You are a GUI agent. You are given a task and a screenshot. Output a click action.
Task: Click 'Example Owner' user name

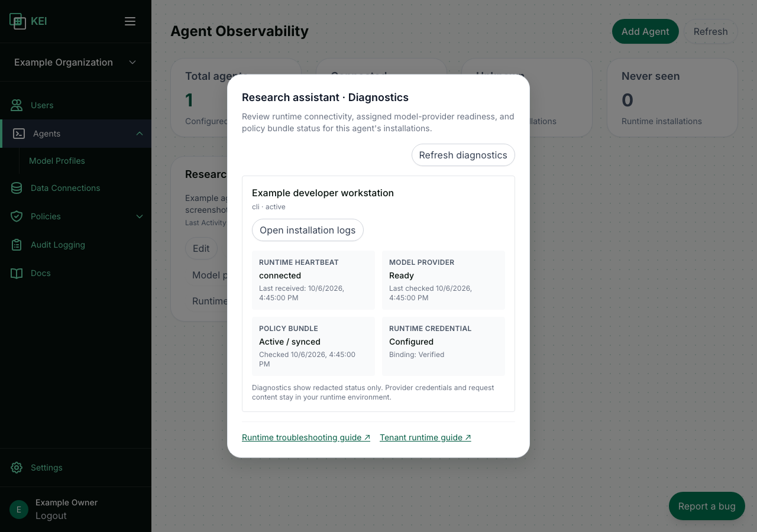pyautogui.click(x=66, y=502)
